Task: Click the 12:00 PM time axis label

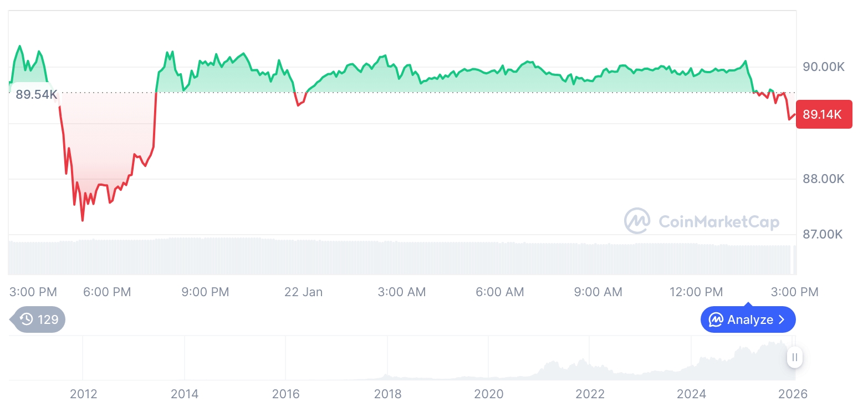Action: pyautogui.click(x=696, y=292)
